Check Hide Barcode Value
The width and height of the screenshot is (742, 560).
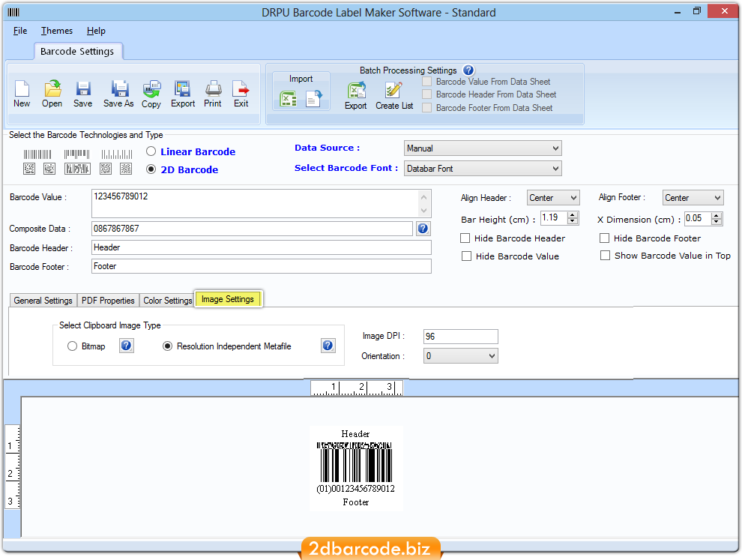point(467,256)
